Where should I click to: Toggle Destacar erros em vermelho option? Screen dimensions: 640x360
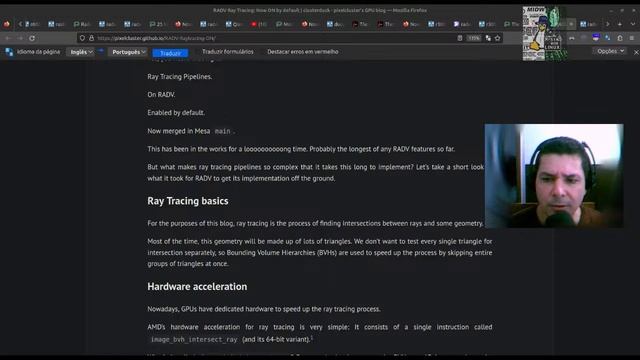coord(302,52)
